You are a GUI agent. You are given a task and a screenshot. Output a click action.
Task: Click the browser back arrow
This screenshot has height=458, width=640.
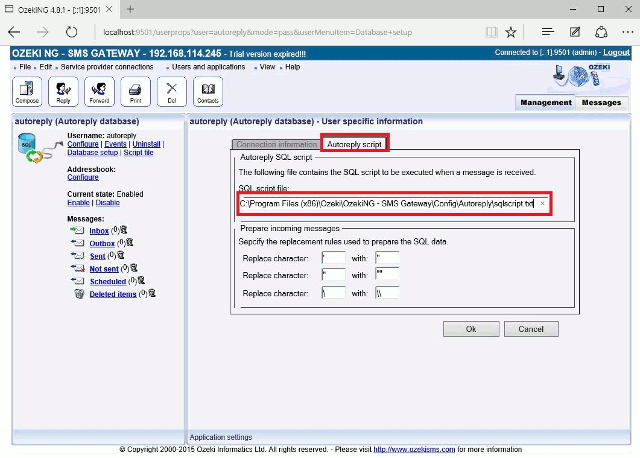coord(14,32)
